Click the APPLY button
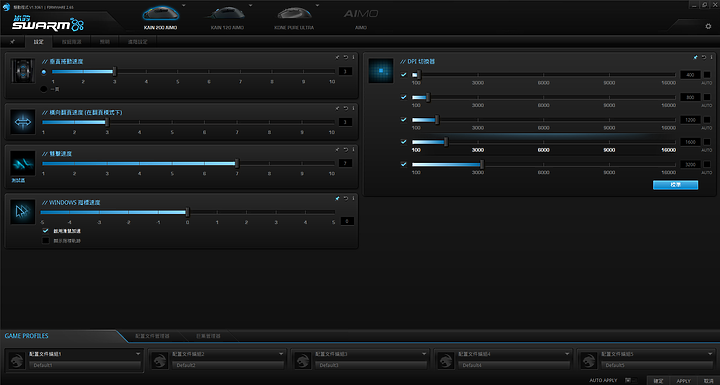This screenshot has width=720, height=385. (683, 380)
